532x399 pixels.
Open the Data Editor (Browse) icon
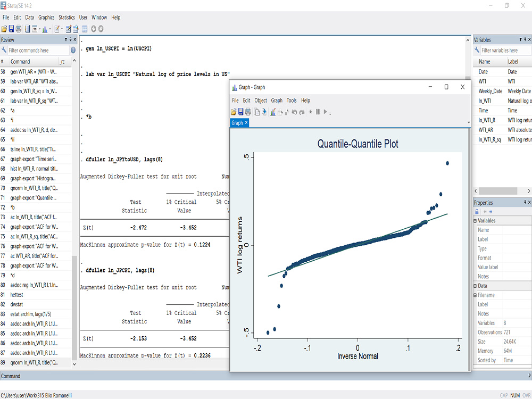click(76, 29)
